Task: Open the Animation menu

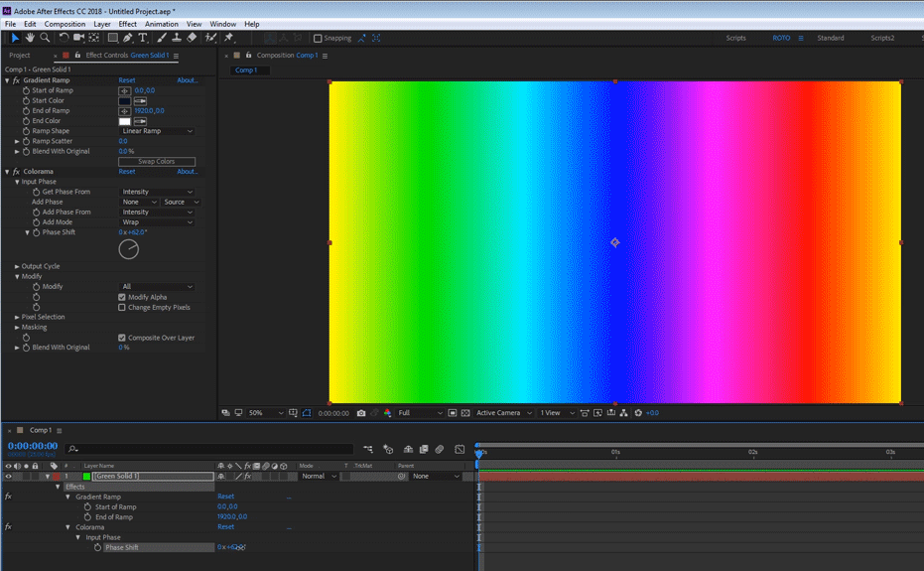Action: pos(162,24)
